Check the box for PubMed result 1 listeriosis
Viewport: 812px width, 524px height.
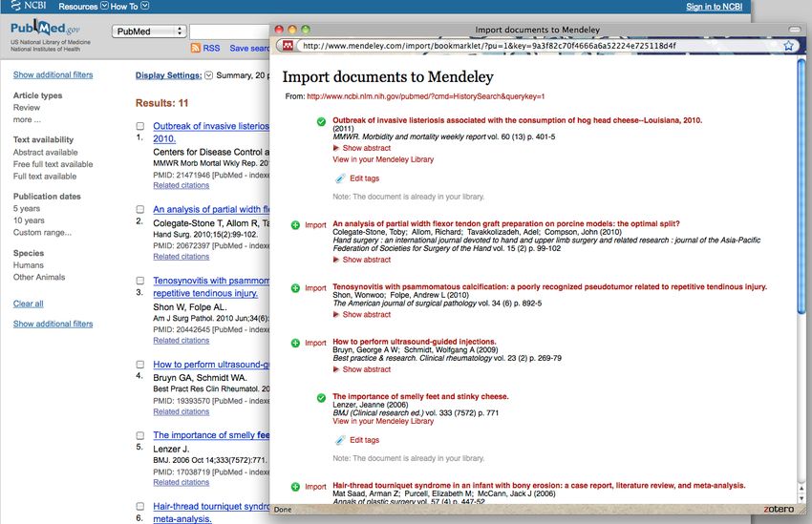[x=140, y=126]
